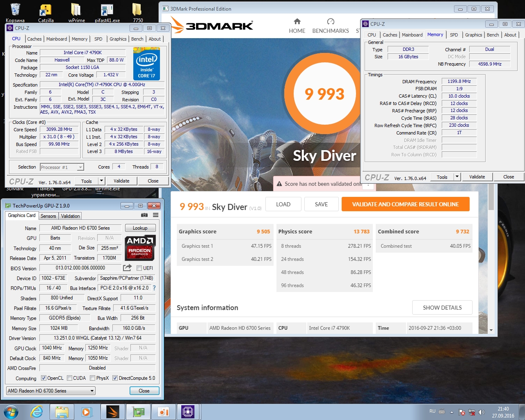Open Validation tab in GPU-Z

point(71,216)
